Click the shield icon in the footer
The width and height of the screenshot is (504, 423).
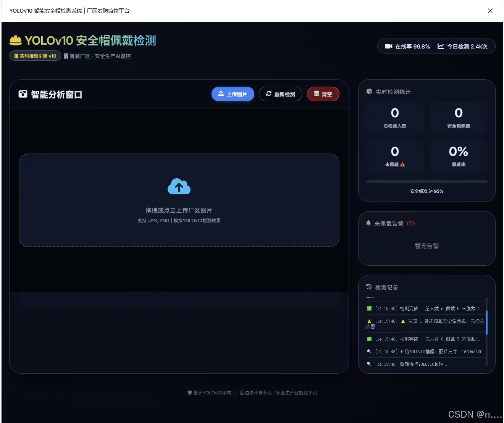pyautogui.click(x=190, y=392)
